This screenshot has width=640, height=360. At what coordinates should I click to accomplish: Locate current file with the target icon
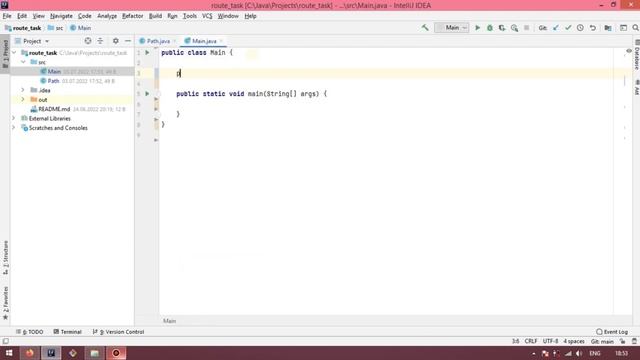88,41
